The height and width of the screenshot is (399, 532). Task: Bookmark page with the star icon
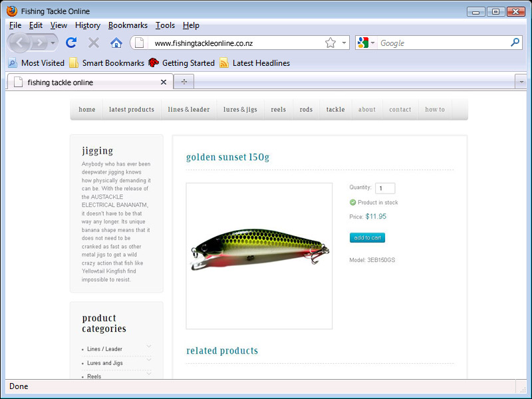[331, 43]
